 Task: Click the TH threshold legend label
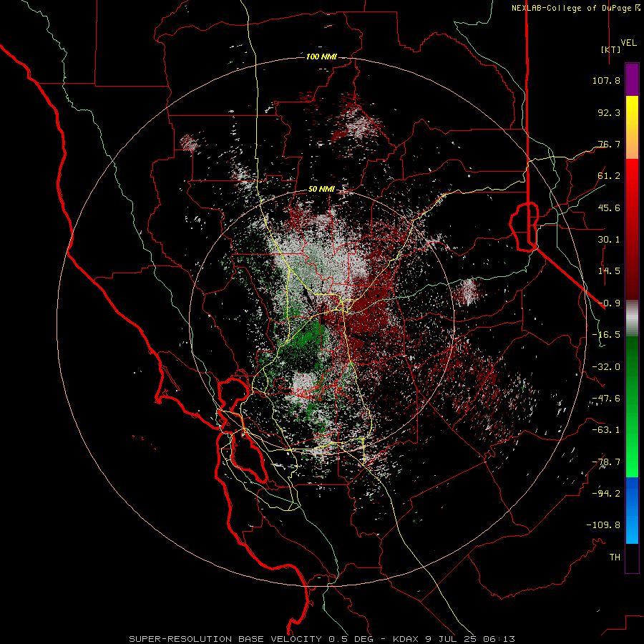pyautogui.click(x=615, y=557)
